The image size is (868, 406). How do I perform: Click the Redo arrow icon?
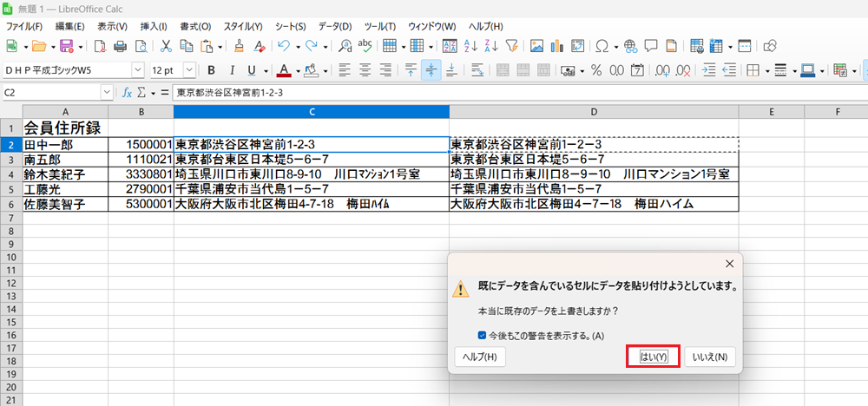click(312, 46)
